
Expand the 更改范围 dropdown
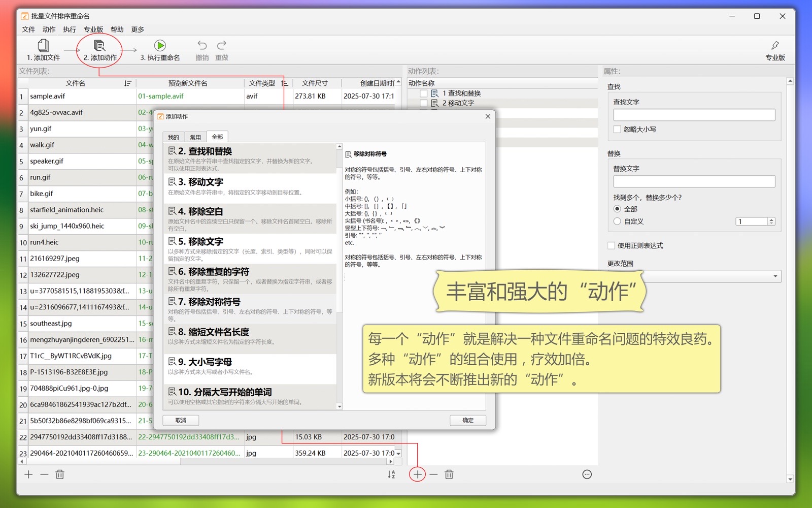(x=775, y=276)
